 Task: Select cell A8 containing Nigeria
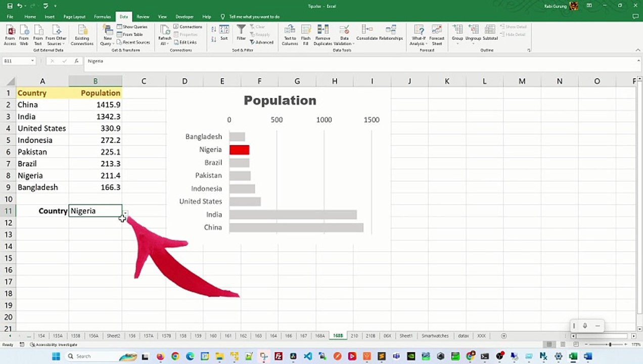pyautogui.click(x=42, y=175)
